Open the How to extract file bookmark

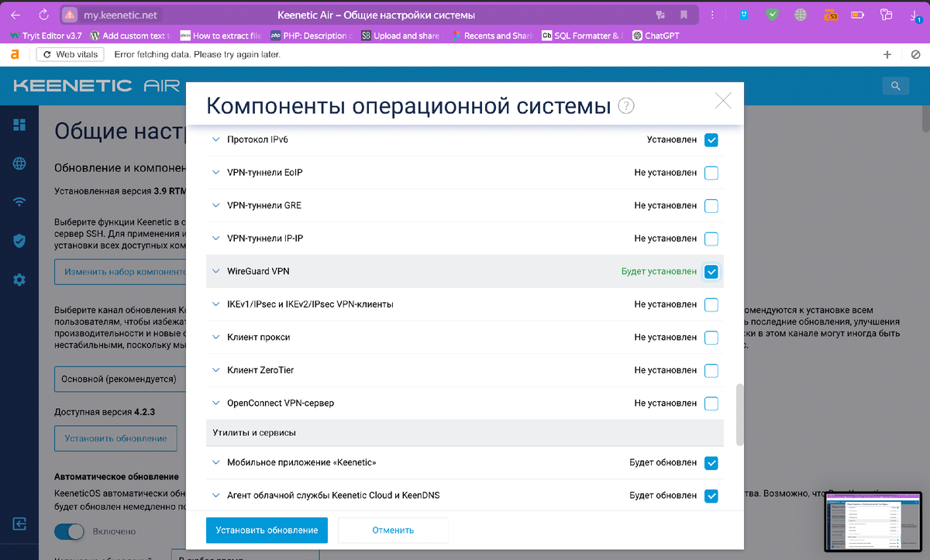(222, 36)
